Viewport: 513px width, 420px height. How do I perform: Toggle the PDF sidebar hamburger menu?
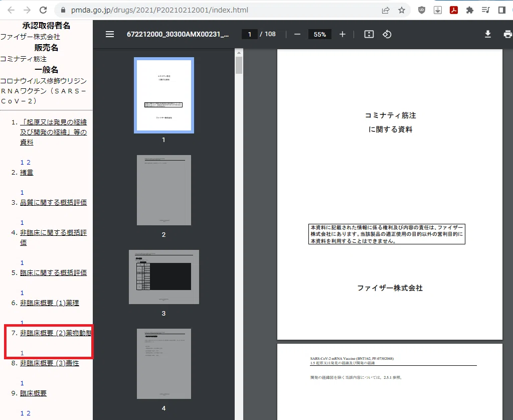(110, 34)
